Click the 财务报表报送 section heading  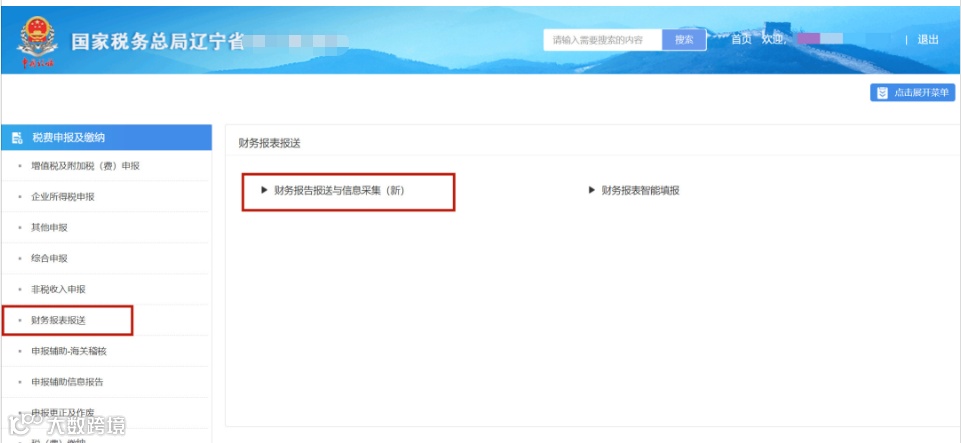[x=270, y=144]
